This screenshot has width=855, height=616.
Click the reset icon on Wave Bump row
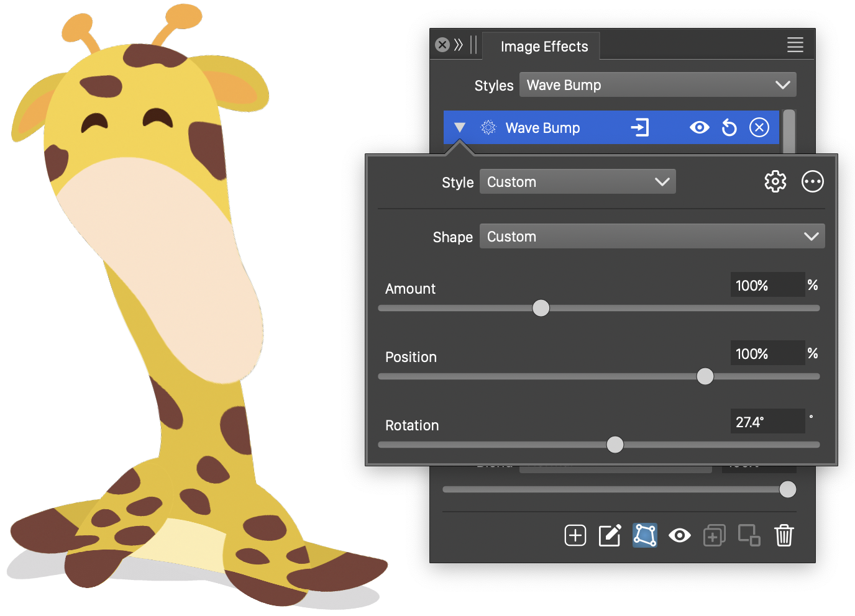pyautogui.click(x=729, y=128)
